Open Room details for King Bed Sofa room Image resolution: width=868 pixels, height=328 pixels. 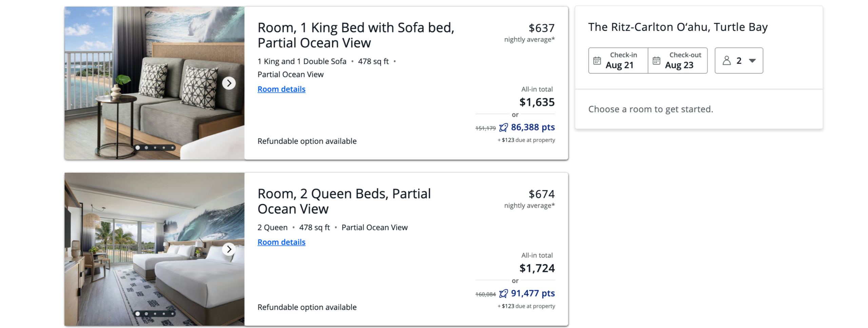click(281, 89)
